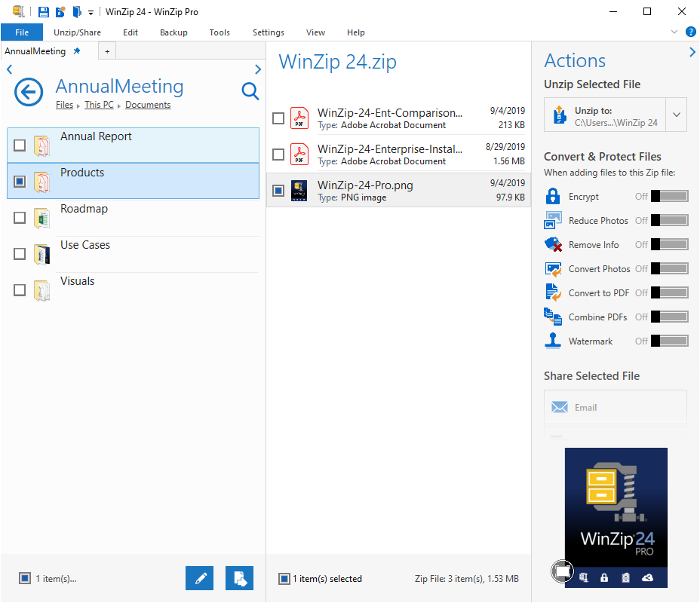Open the Backup menu tab
This screenshot has height=603, width=700.
173,32
